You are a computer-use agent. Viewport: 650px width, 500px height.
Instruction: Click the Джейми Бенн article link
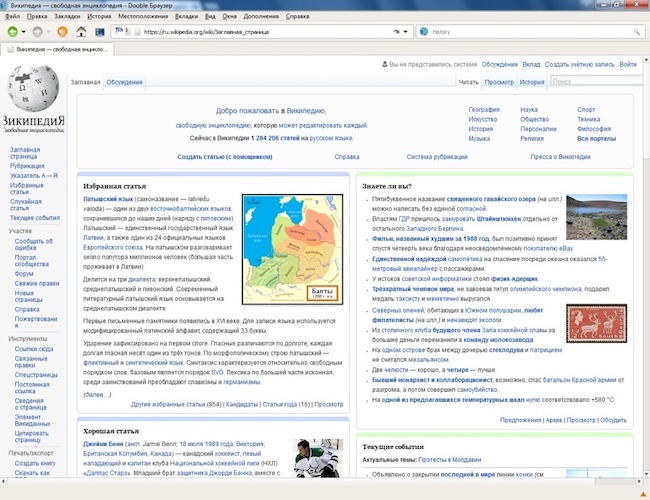click(x=103, y=444)
